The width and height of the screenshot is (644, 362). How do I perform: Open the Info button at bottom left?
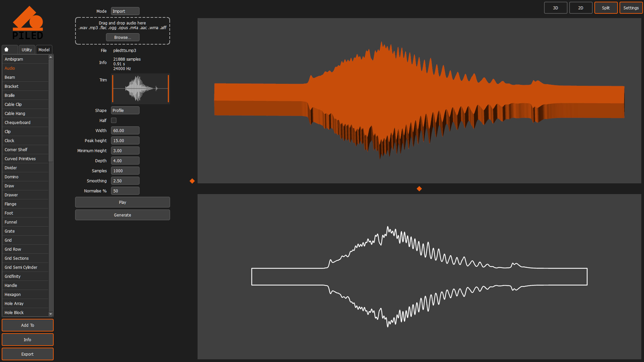(28, 340)
